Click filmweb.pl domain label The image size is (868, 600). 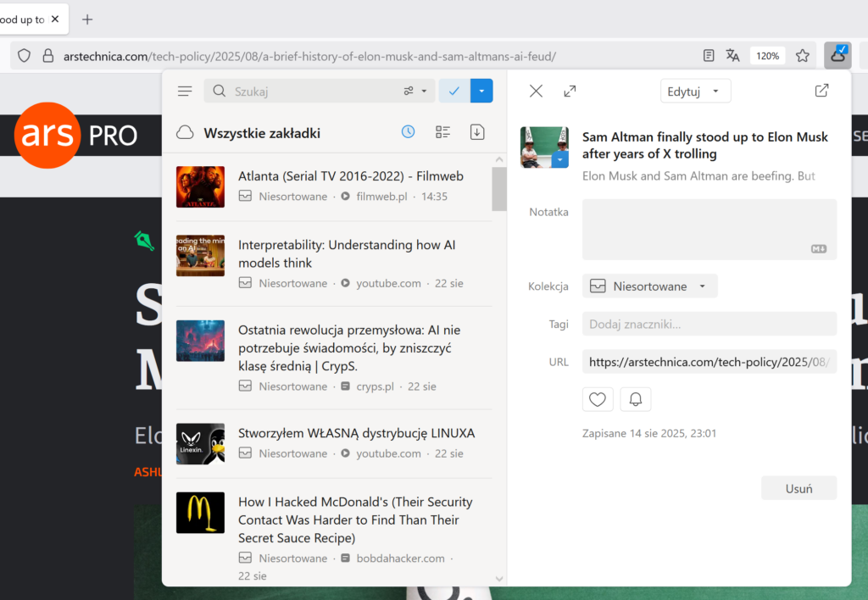[x=381, y=197]
